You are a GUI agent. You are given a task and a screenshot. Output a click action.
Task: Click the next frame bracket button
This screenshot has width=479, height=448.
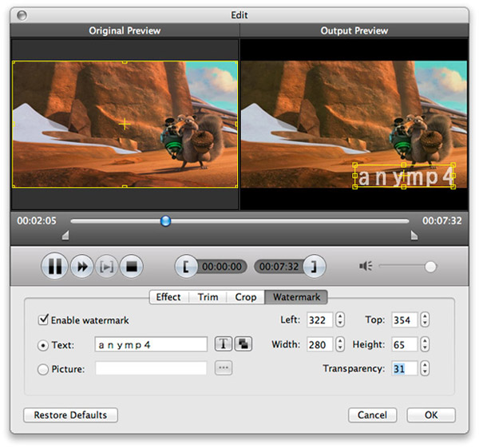[x=106, y=267]
